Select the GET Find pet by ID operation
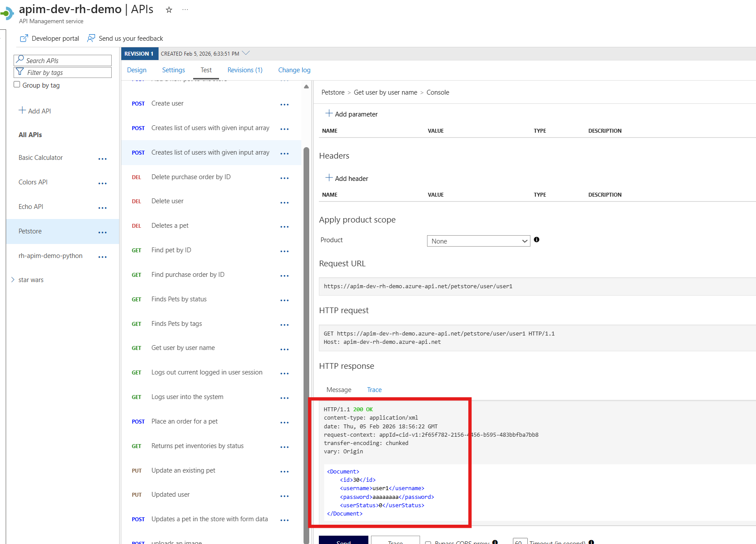 [x=211, y=250]
